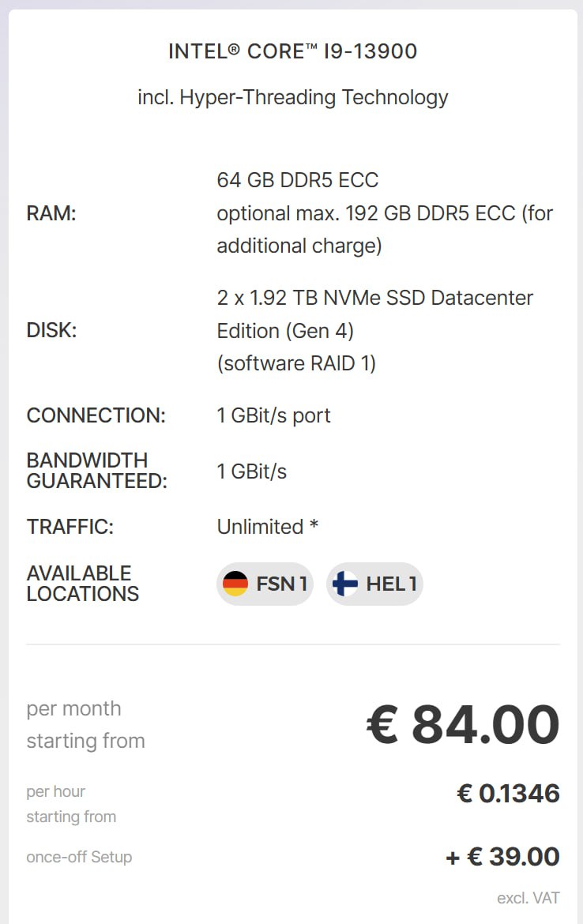This screenshot has height=924, width=583.
Task: Click the German flag icon
Action: [x=235, y=584]
